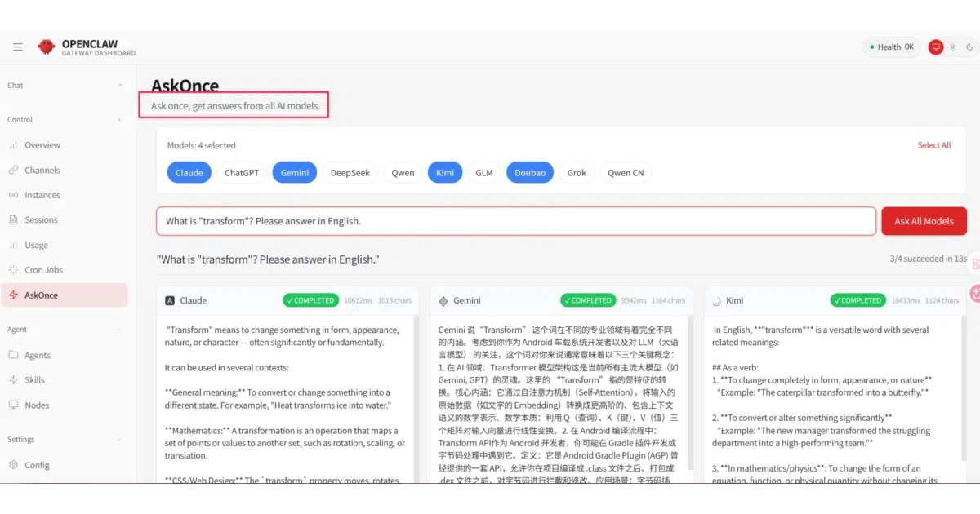Click the Ask All Models button
The width and height of the screenshot is (980, 514).
point(924,221)
